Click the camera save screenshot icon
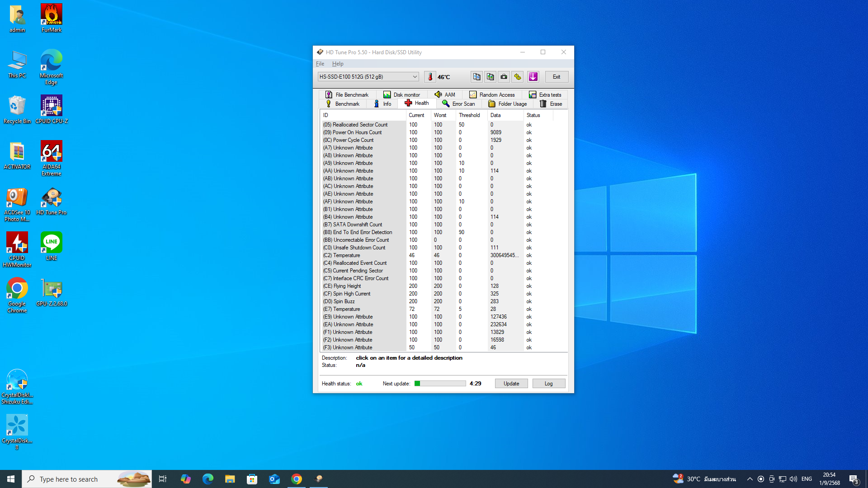 504,77
